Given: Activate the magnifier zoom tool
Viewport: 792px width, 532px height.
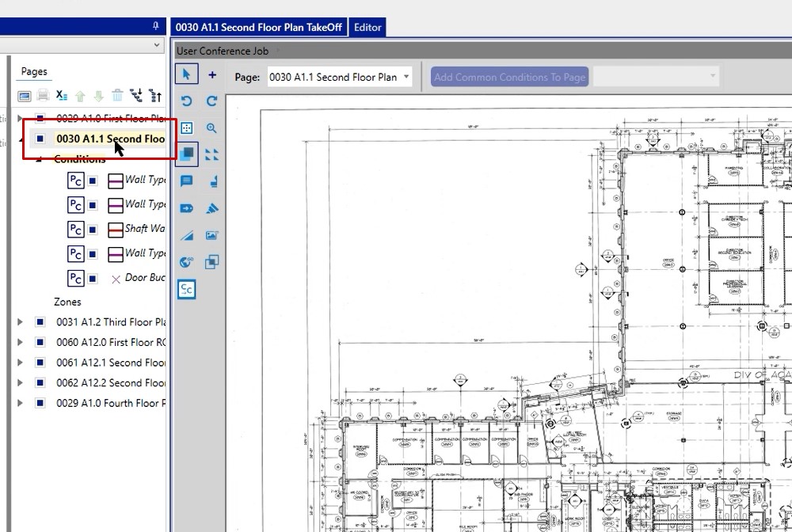Looking at the screenshot, I should coord(211,127).
